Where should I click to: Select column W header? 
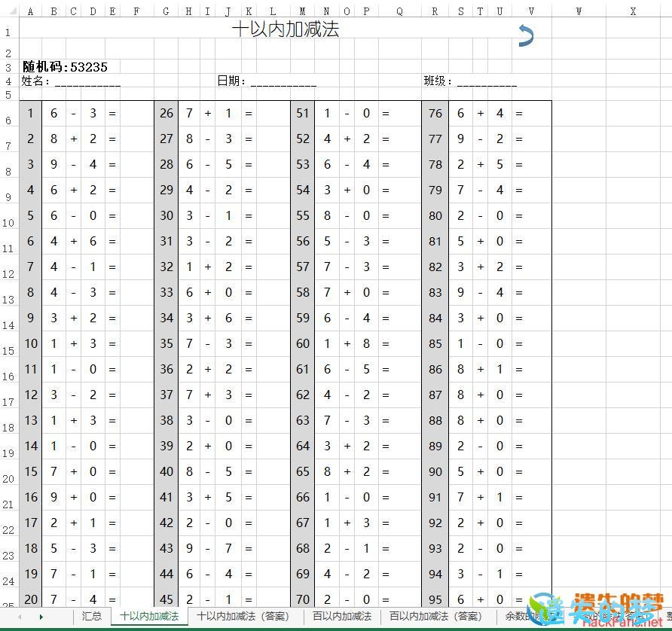click(x=579, y=11)
